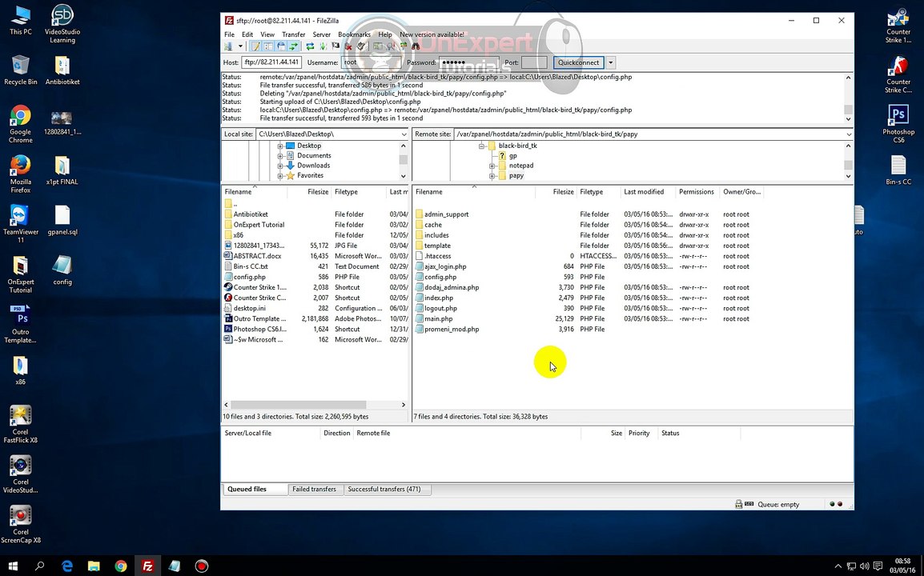Open the Site Manager toolbar icon
This screenshot has width=924, height=576.
coord(228,46)
